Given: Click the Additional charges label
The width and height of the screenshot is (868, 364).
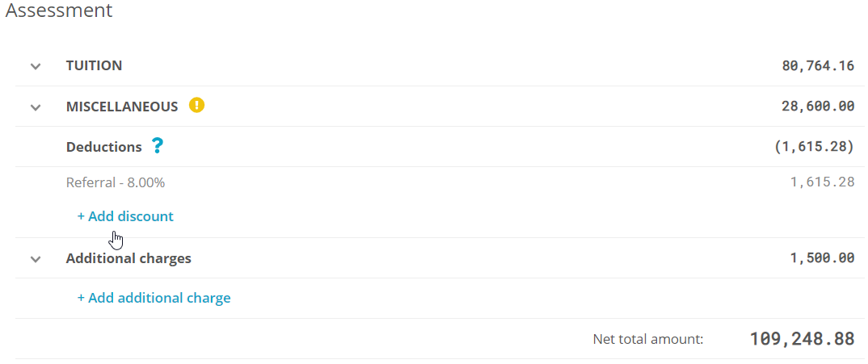Looking at the screenshot, I should 129,258.
